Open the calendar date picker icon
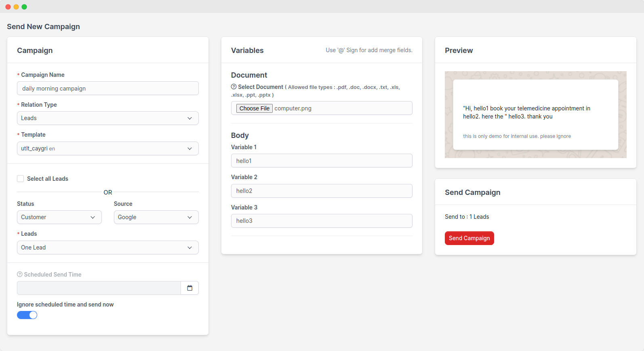The width and height of the screenshot is (644, 351). point(189,288)
